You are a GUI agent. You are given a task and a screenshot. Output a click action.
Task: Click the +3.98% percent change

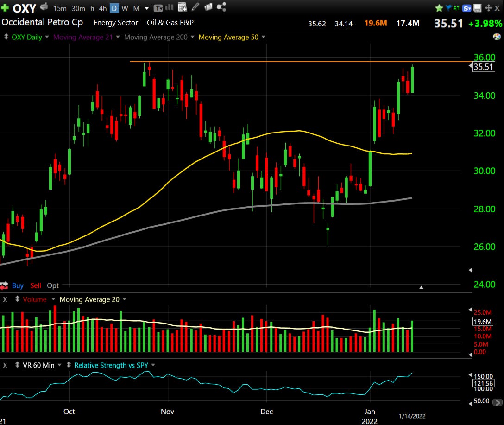[x=485, y=24]
